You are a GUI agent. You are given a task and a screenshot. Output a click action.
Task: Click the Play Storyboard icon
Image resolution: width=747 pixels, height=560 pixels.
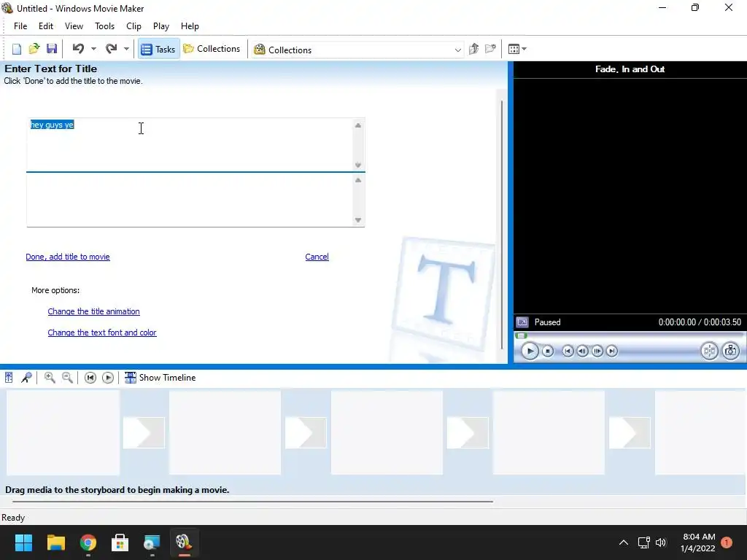click(108, 378)
